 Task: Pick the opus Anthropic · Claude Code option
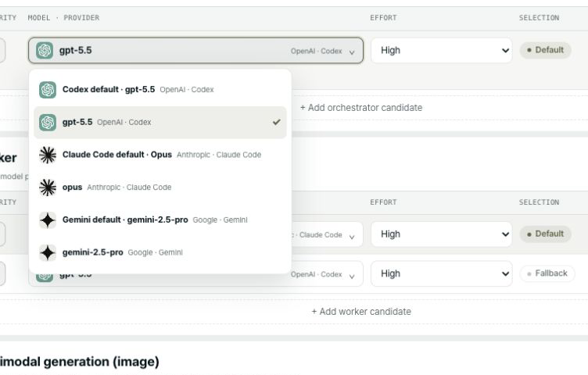(x=160, y=187)
